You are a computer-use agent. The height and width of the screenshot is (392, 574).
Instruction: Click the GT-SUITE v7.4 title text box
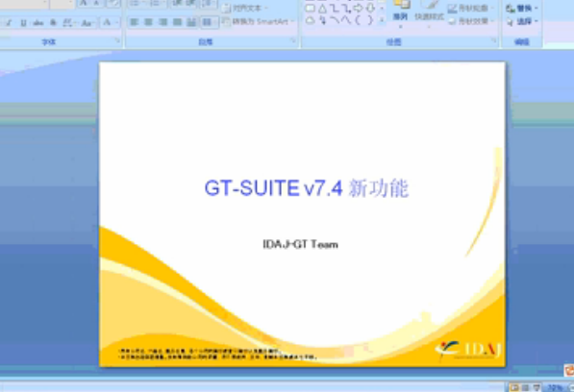click(307, 188)
